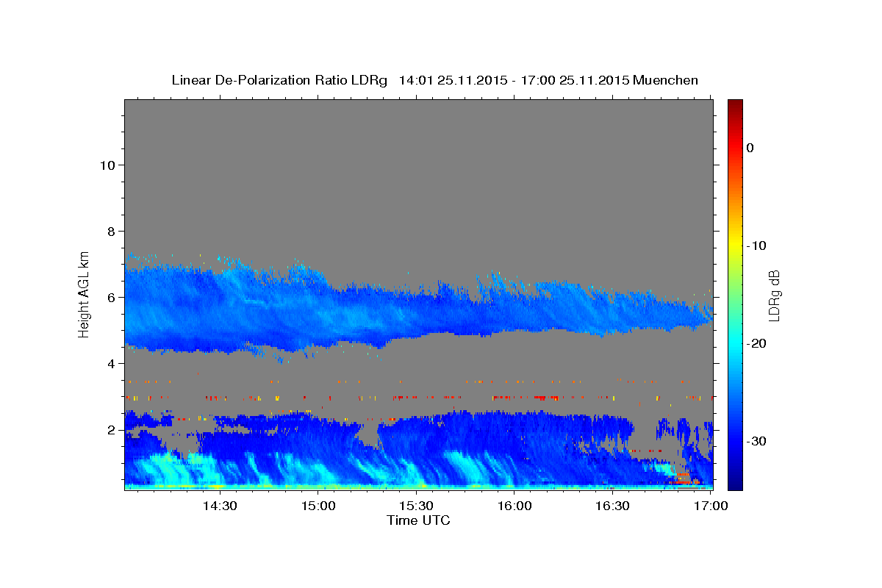Click the LDRg colorbar scale
The image size is (882, 588).
coord(735,295)
